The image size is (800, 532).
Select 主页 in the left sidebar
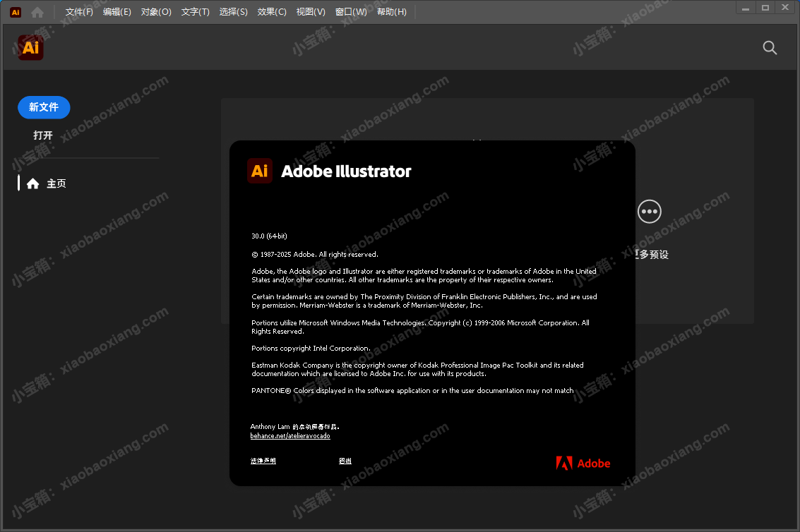click(x=56, y=183)
